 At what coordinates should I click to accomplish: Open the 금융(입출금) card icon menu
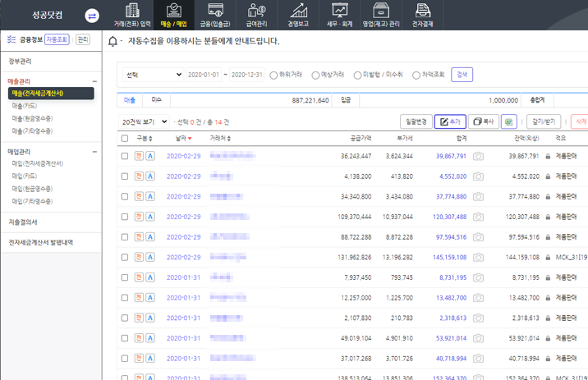(x=215, y=15)
